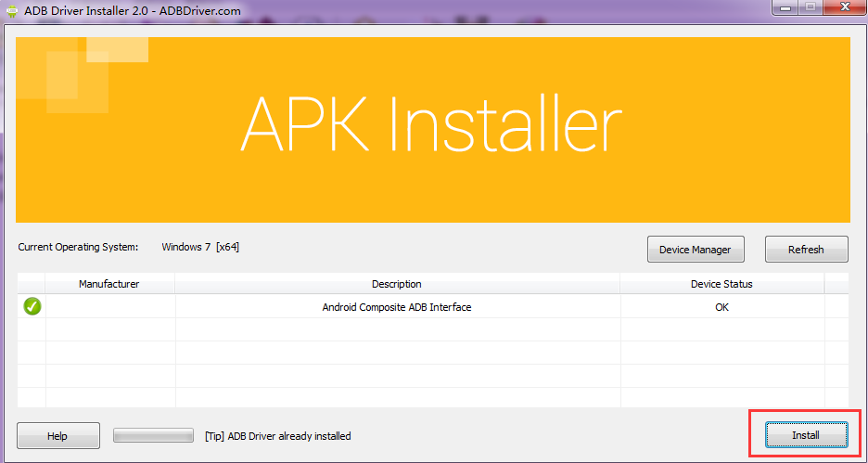Image resolution: width=868 pixels, height=463 pixels.
Task: Click the Current Operating System label
Action: point(78,247)
